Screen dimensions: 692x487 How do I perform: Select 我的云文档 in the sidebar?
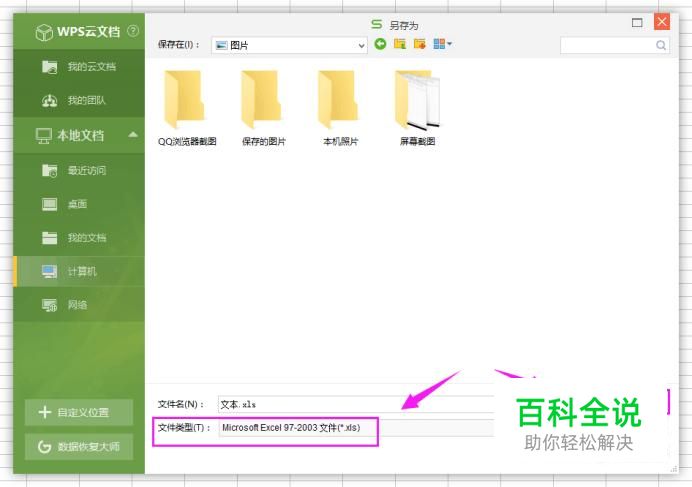(x=79, y=67)
